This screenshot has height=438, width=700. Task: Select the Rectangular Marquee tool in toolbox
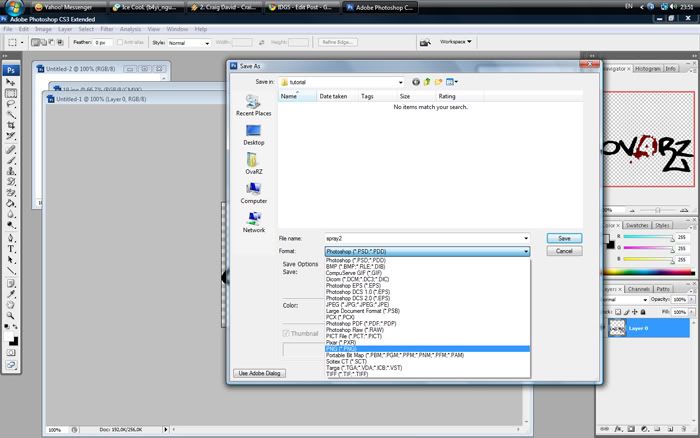coord(11,93)
